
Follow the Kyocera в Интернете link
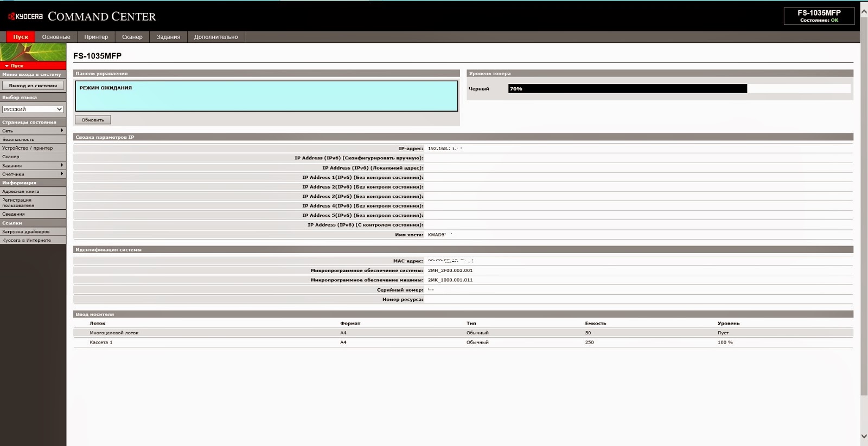click(x=33, y=240)
